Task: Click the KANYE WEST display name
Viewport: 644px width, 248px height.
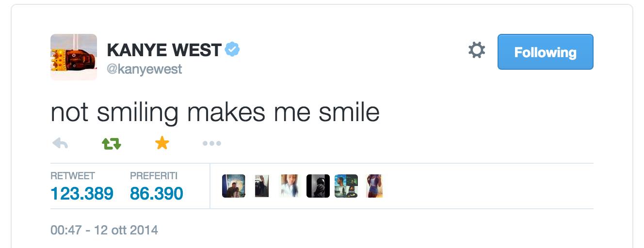Action: pos(164,50)
